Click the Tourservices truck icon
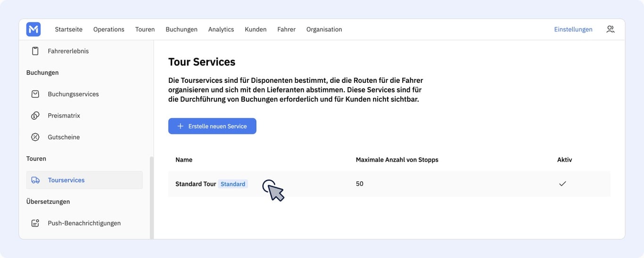This screenshot has width=644, height=258. tap(35, 180)
